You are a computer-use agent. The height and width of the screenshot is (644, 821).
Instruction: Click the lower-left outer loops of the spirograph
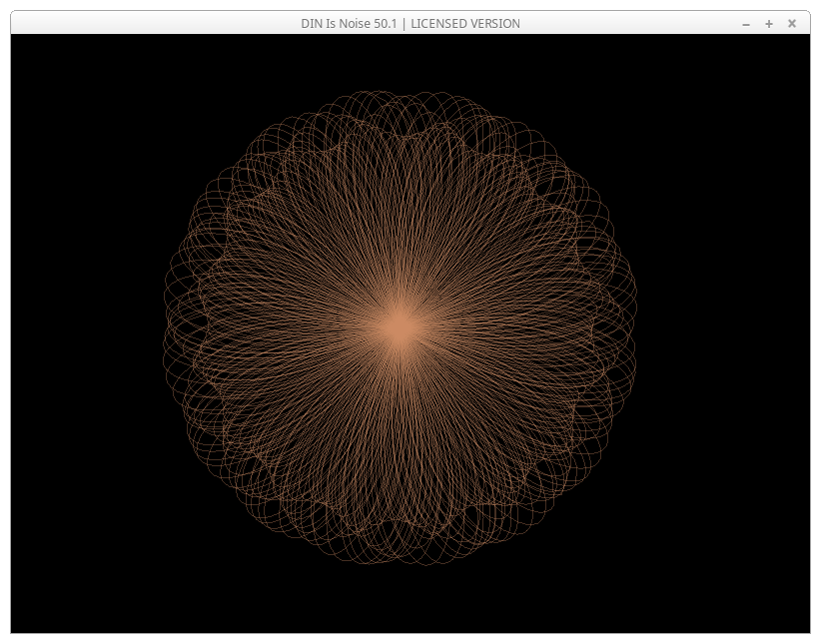point(240,491)
